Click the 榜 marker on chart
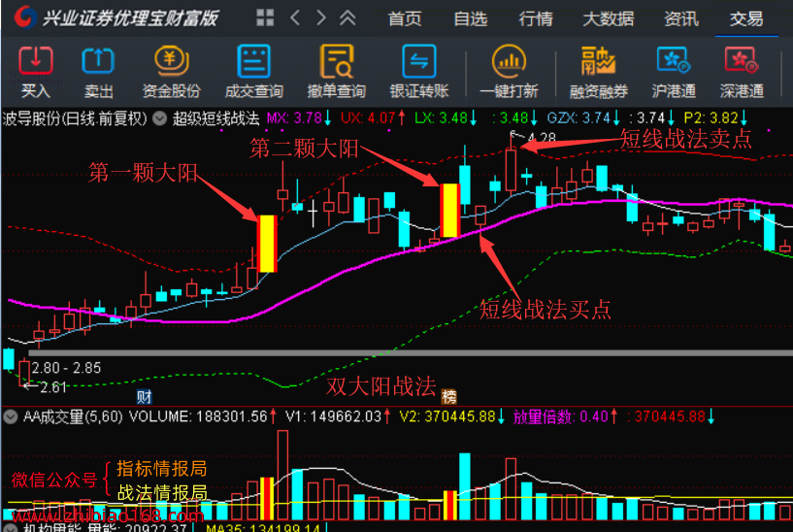This screenshot has width=793, height=532. (448, 397)
